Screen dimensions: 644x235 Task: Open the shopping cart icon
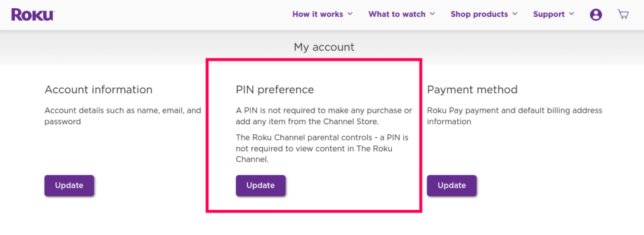pyautogui.click(x=623, y=14)
